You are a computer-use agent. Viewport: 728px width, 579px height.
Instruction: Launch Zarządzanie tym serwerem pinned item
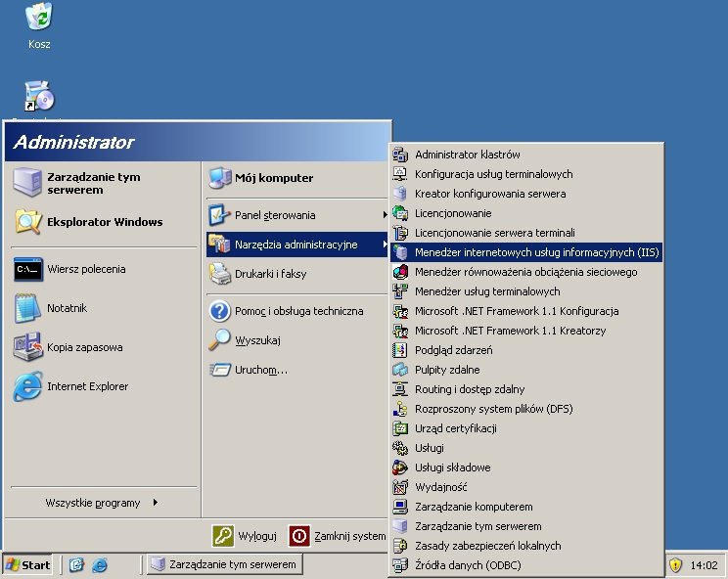tap(105, 183)
